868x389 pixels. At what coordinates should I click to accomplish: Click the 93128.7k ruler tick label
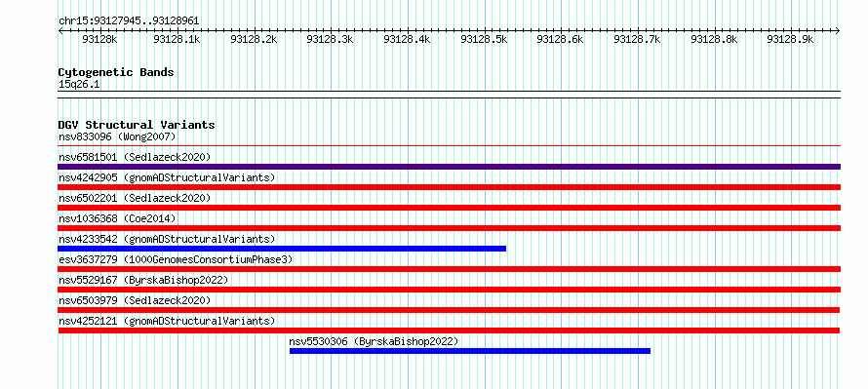coord(637,39)
